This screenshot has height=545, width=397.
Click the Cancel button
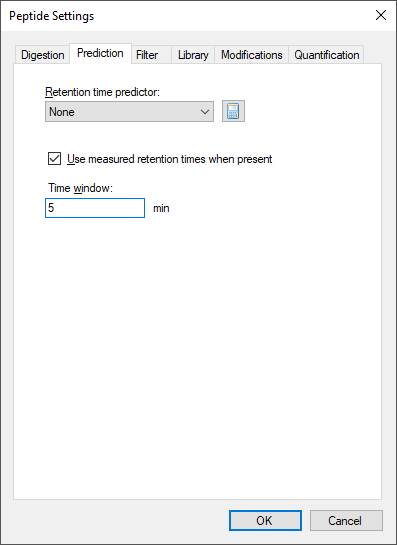pos(346,520)
